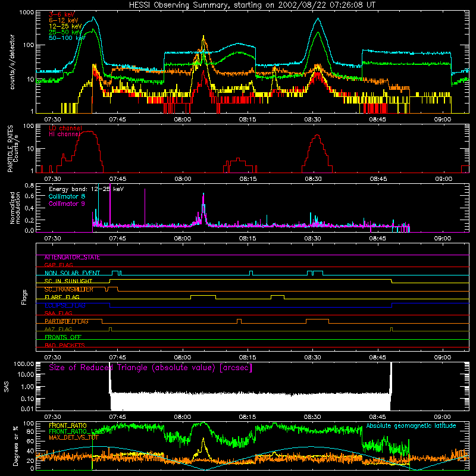Select the 50-100 keV legend label
Image resolution: width=476 pixels, height=476 pixels.
[x=67, y=37]
